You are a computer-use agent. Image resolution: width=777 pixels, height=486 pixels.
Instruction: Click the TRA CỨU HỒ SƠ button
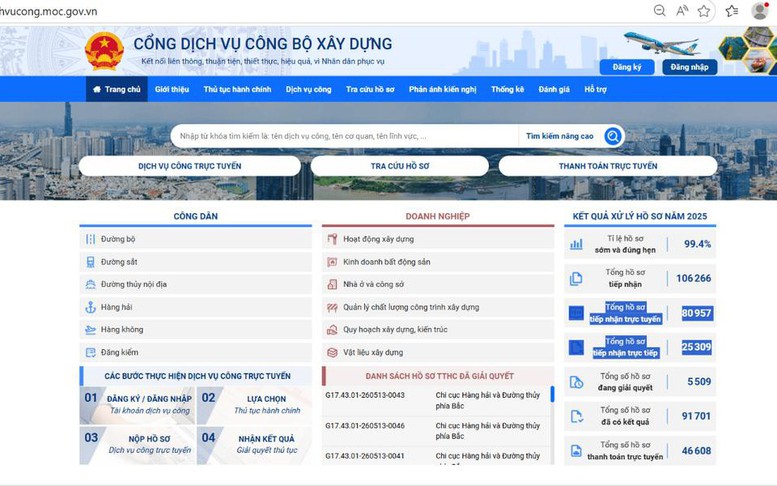(400, 166)
